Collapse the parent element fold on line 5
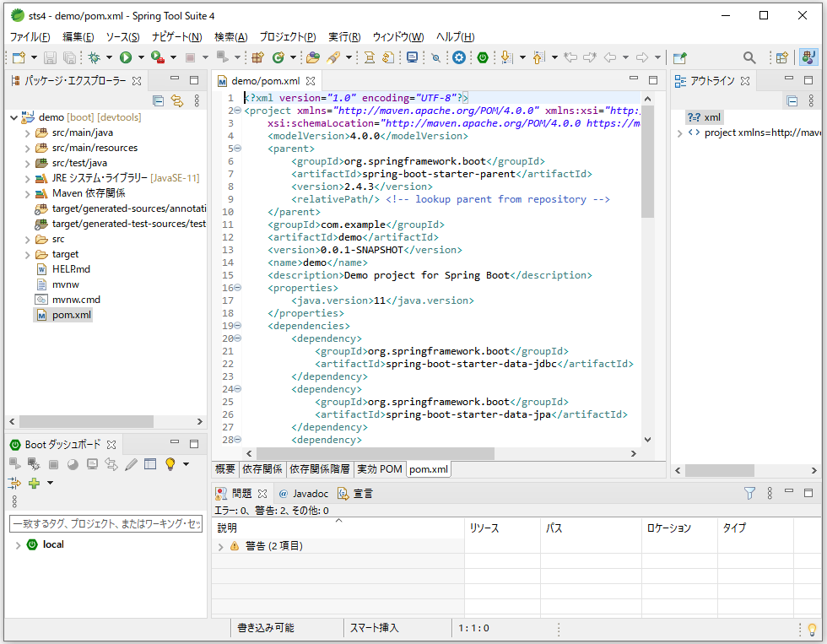This screenshot has height=644, width=827. tap(237, 149)
